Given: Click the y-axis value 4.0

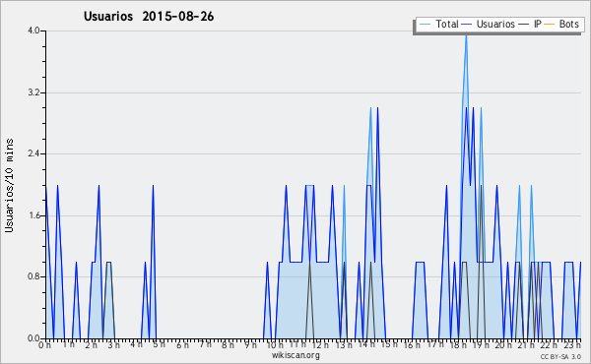Looking at the screenshot, I should click(x=34, y=30).
